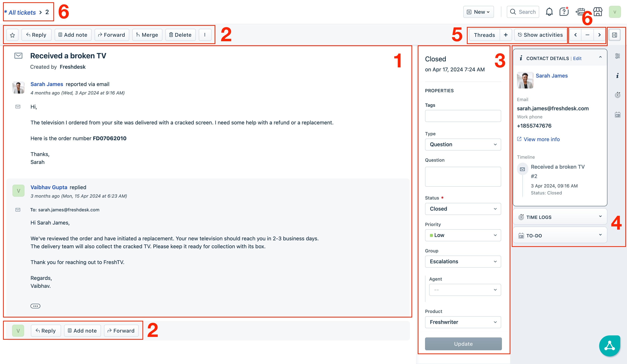Open the Freddy assistant floating button
The width and height of the screenshot is (627, 364).
pyautogui.click(x=610, y=346)
